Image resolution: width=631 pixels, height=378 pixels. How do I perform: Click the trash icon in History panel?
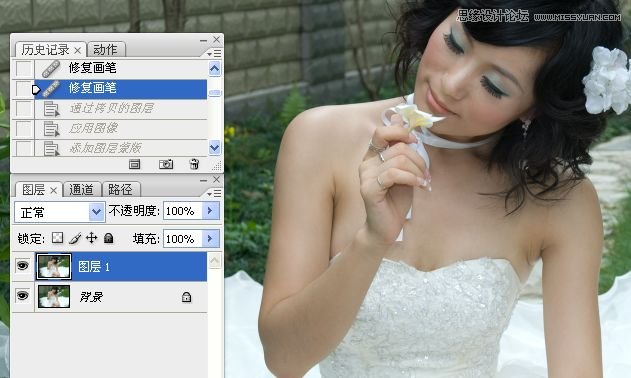coord(194,164)
